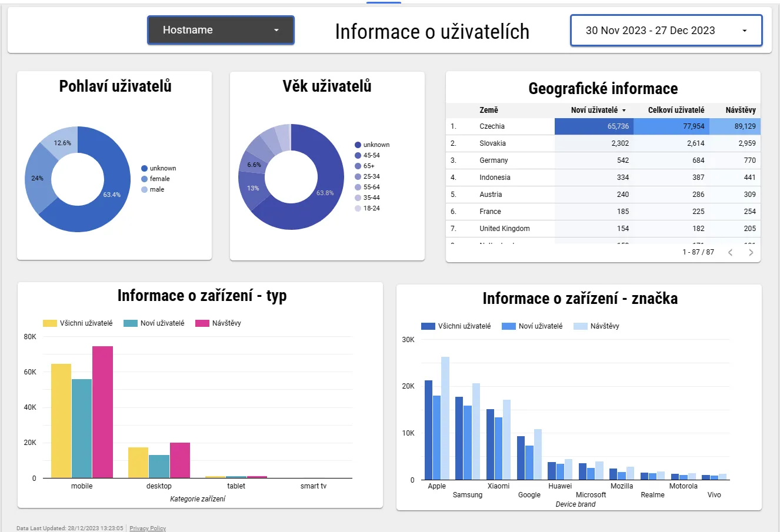Go to previous page of geographic table
780x532 pixels.
pyautogui.click(x=731, y=252)
